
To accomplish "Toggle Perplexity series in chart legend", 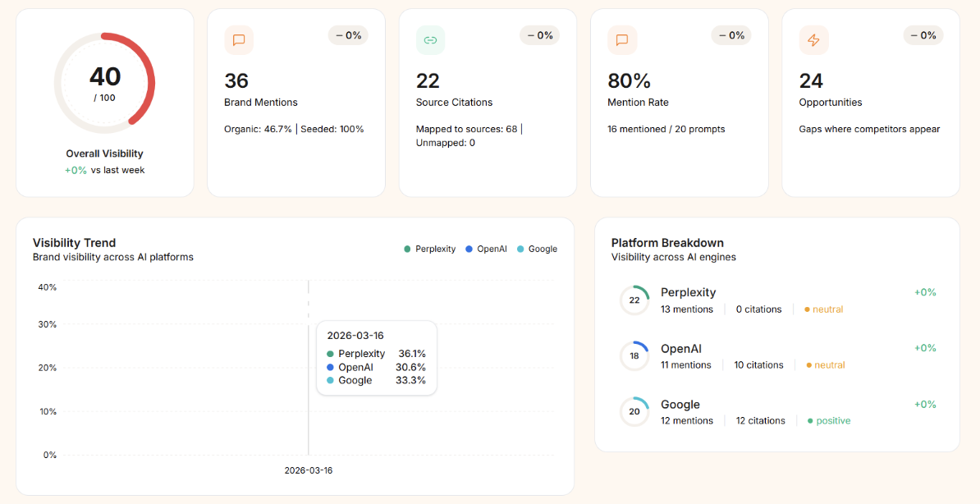I will tap(430, 249).
